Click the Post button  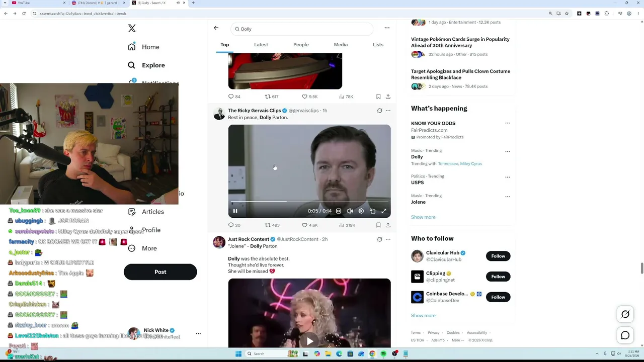point(160,272)
